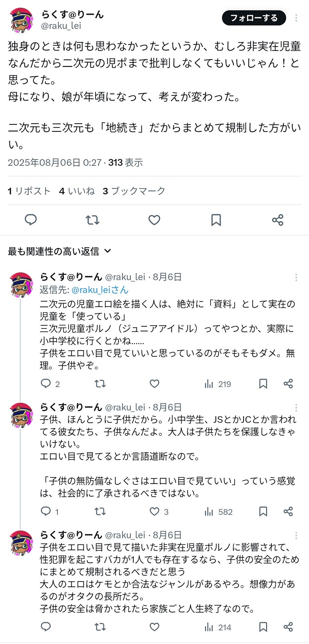Viewport: 309px width, 644px height.
Task: Open more options on third reply
Action: [x=296, y=536]
